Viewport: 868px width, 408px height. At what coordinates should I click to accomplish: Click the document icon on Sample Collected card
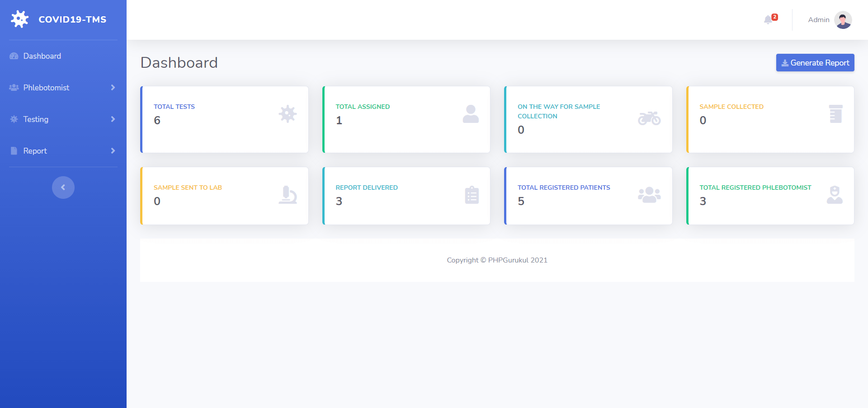click(x=835, y=114)
